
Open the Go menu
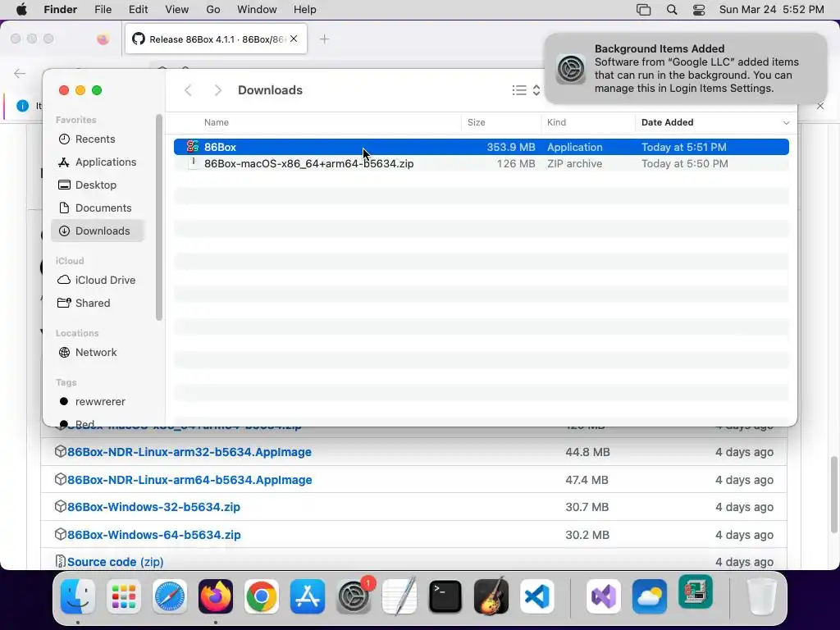tap(213, 10)
